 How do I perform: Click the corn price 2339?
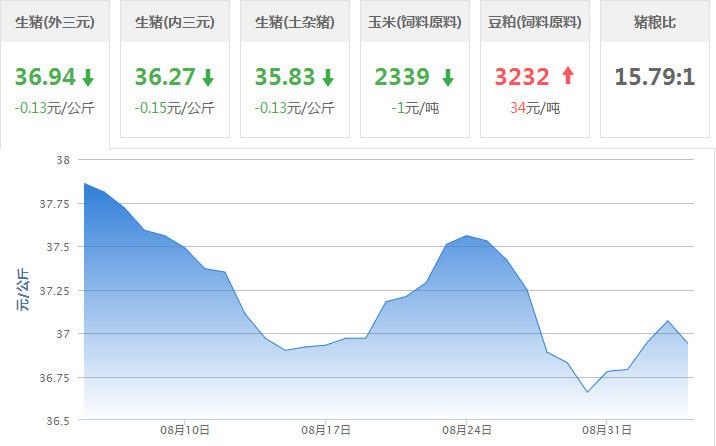coord(402,77)
